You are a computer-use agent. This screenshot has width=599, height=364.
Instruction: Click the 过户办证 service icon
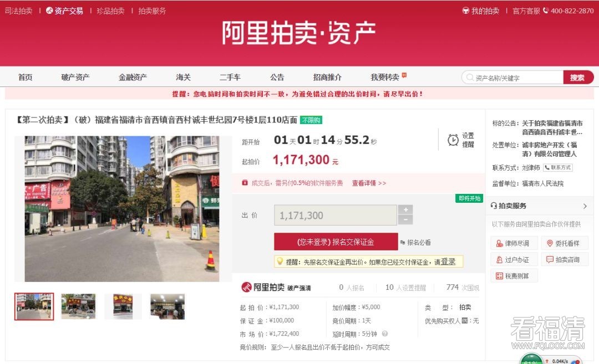click(499, 260)
